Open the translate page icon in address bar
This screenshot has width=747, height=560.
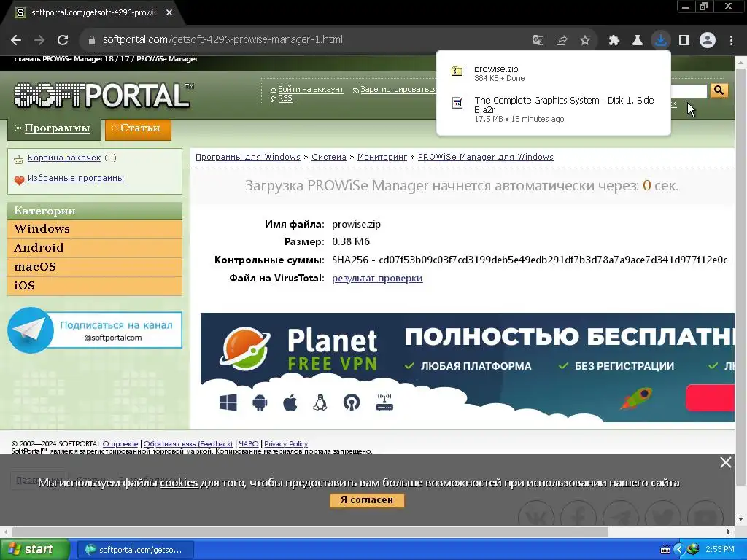pyautogui.click(x=538, y=41)
